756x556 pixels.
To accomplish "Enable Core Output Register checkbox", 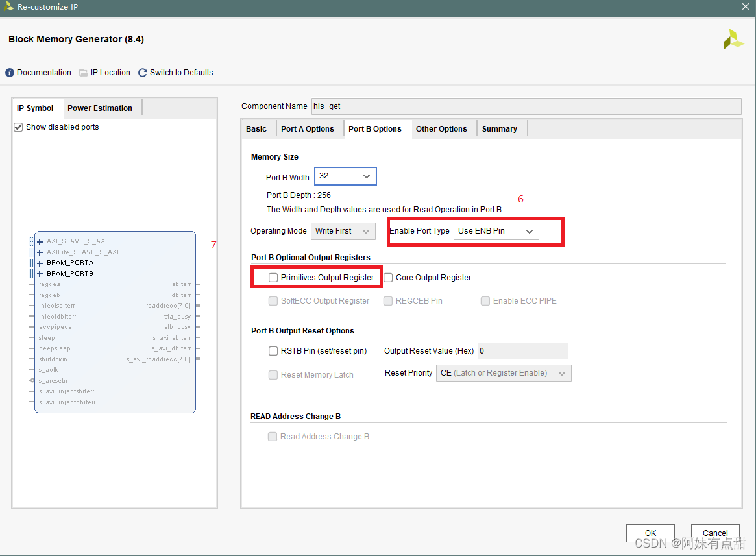I will pyautogui.click(x=388, y=278).
